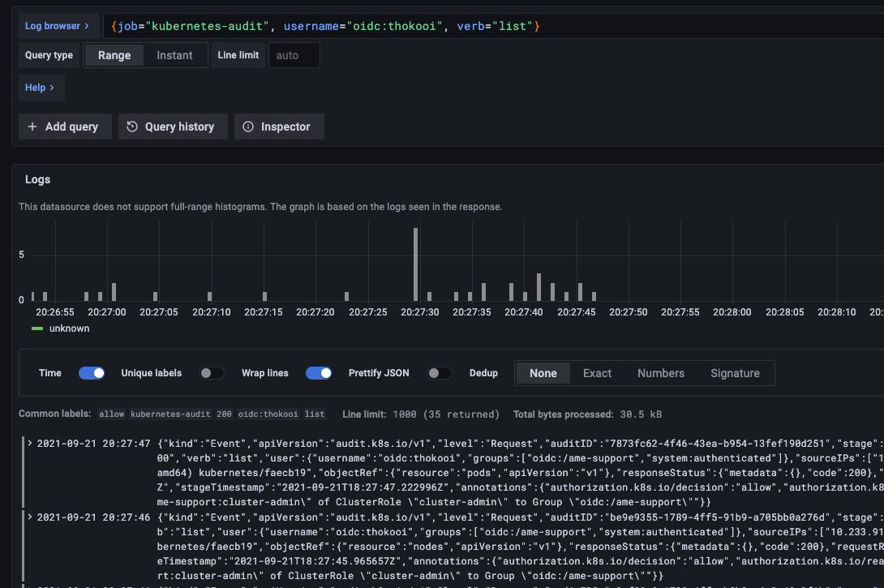Screen dimensions: 884x588
Task: Click the Line limit auto field
Action: tap(294, 55)
